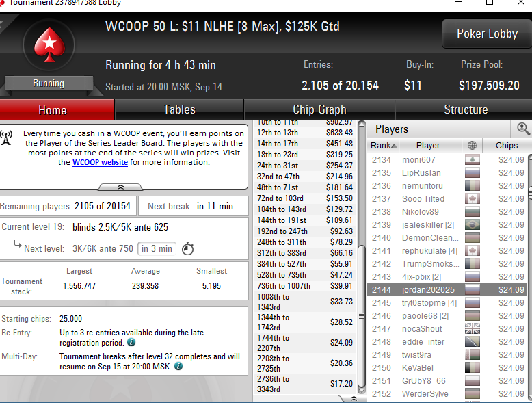This screenshot has width=532, height=403.
Task: Click the Brazil flag beside jsaleskiller [2]
Action: 473,224
